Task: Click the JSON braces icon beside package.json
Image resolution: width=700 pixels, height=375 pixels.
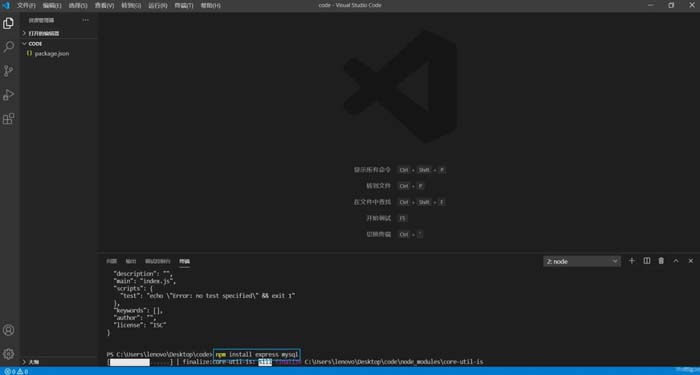Action: point(29,53)
